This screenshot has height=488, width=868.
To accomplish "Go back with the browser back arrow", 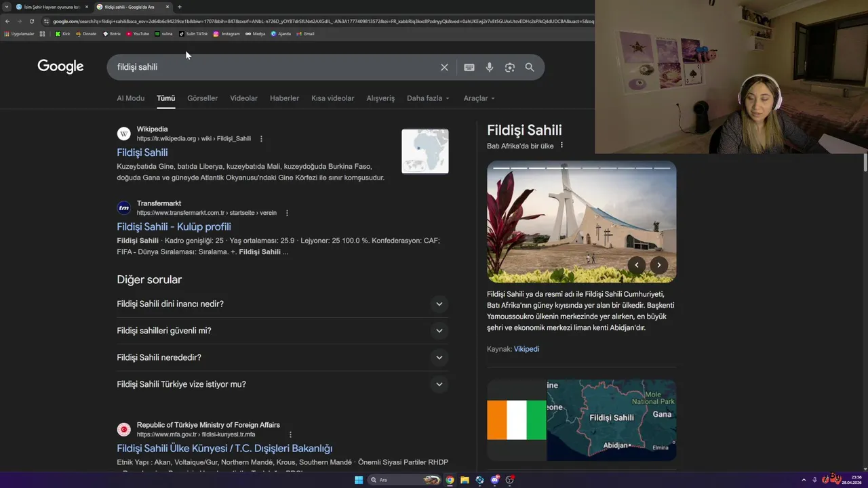I will tap(7, 21).
